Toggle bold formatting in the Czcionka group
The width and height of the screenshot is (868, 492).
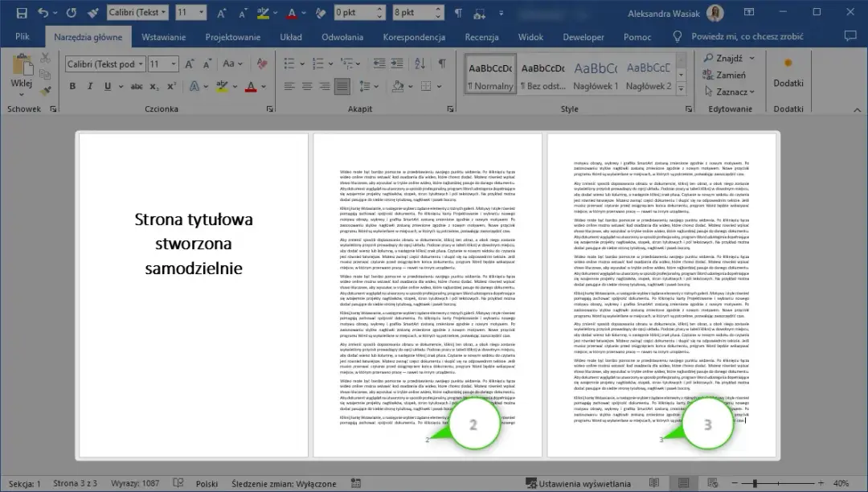[x=73, y=85]
